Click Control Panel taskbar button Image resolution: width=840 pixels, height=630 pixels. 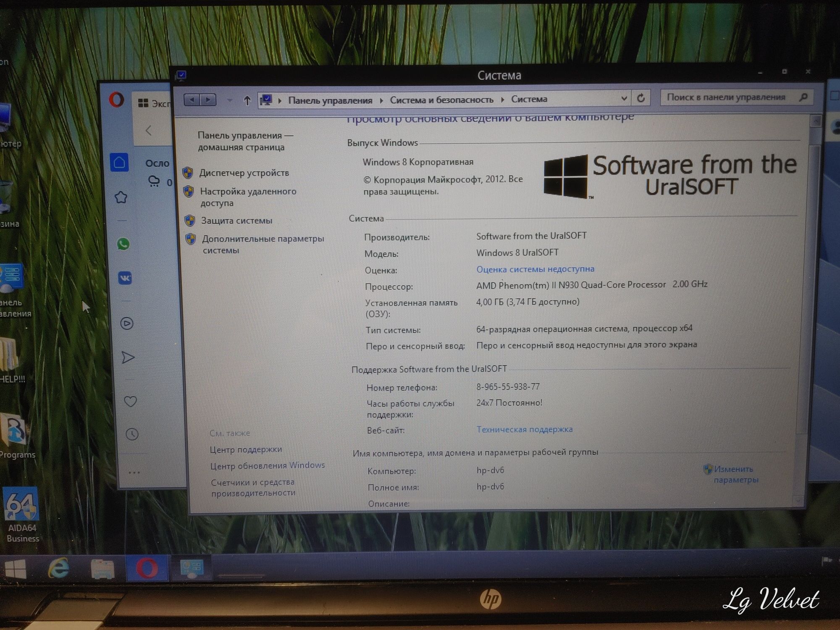pos(192,568)
